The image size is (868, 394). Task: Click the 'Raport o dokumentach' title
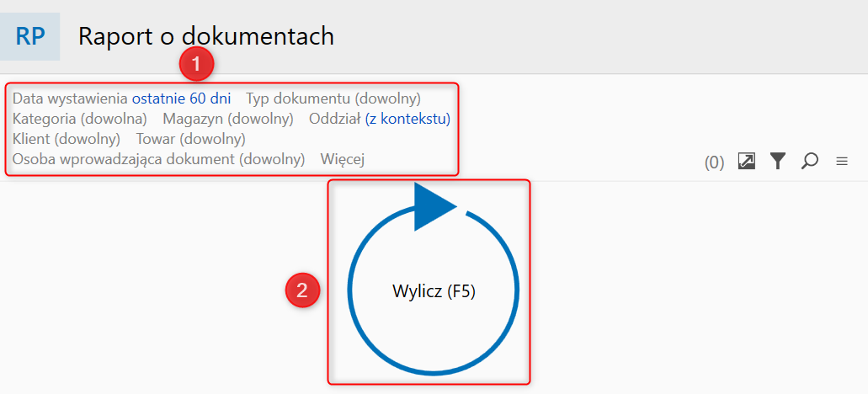206,36
